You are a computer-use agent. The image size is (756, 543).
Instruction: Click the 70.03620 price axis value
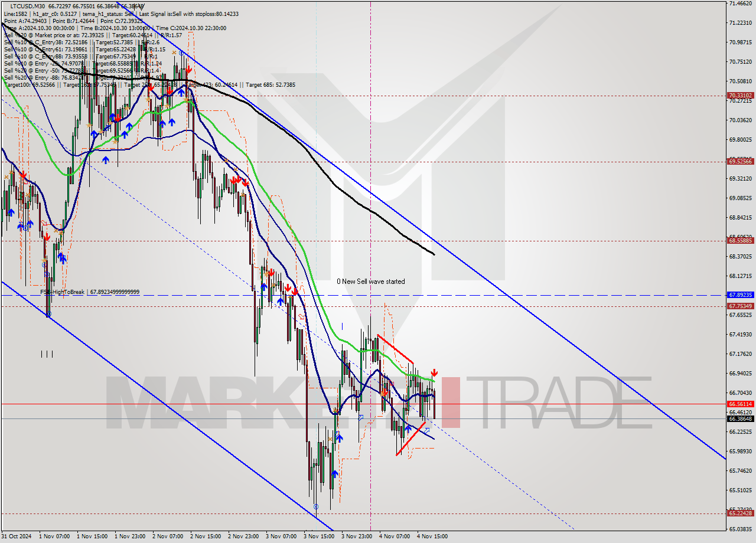[x=741, y=120]
